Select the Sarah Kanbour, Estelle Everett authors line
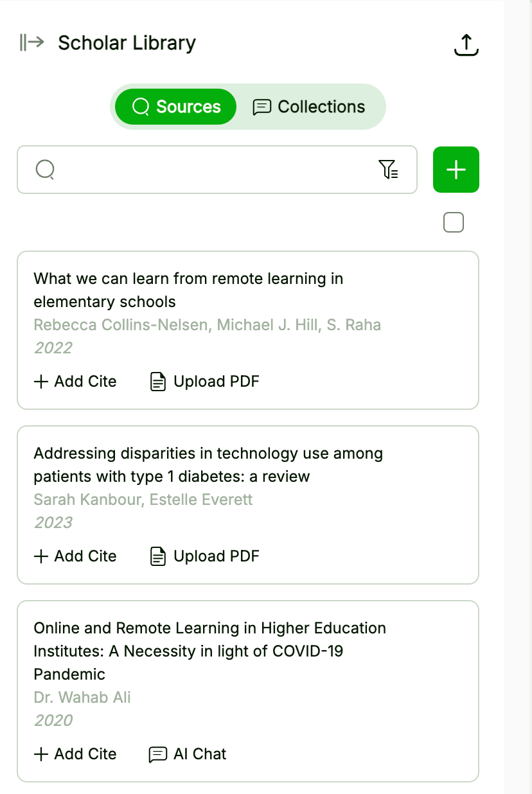This screenshot has height=794, width=532. coord(143,500)
